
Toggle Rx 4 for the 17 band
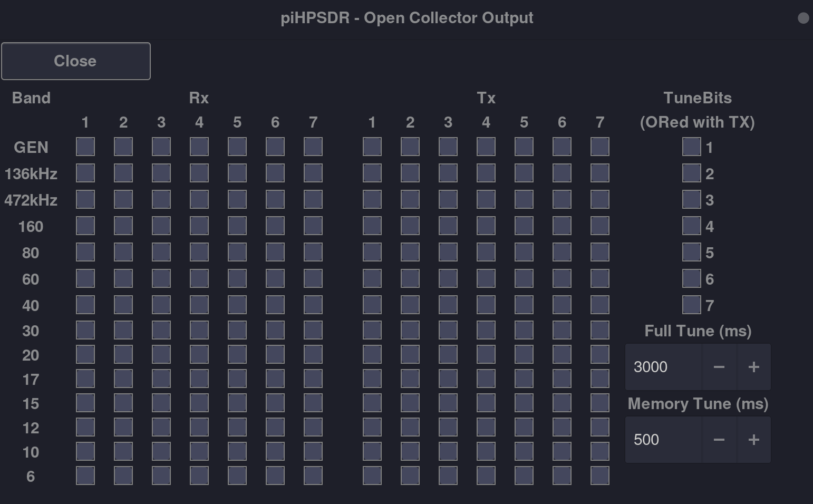click(199, 379)
